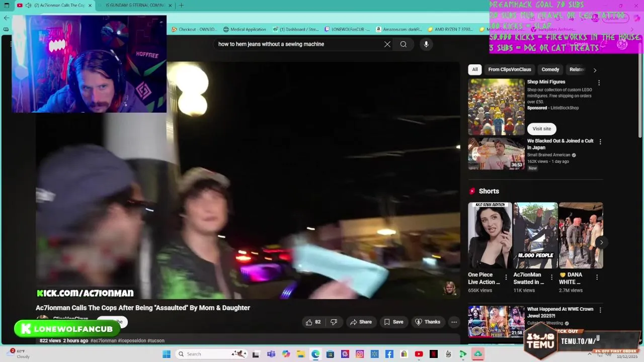
Task: Click the YouTube search magnifier icon
Action: [x=404, y=44]
